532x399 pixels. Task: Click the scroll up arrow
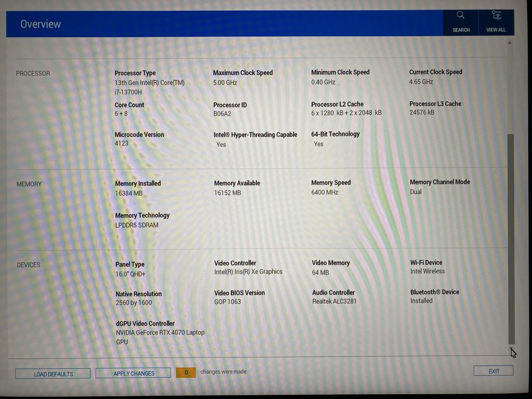click(510, 43)
